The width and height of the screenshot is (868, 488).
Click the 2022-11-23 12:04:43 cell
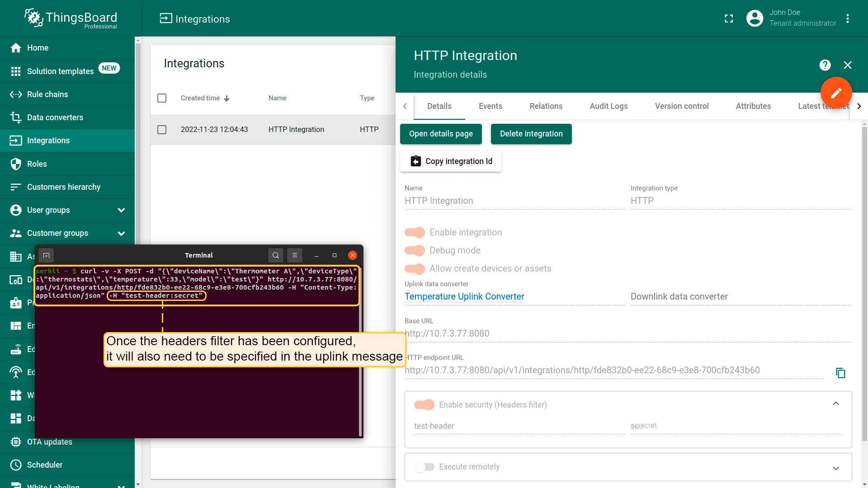[x=214, y=130]
